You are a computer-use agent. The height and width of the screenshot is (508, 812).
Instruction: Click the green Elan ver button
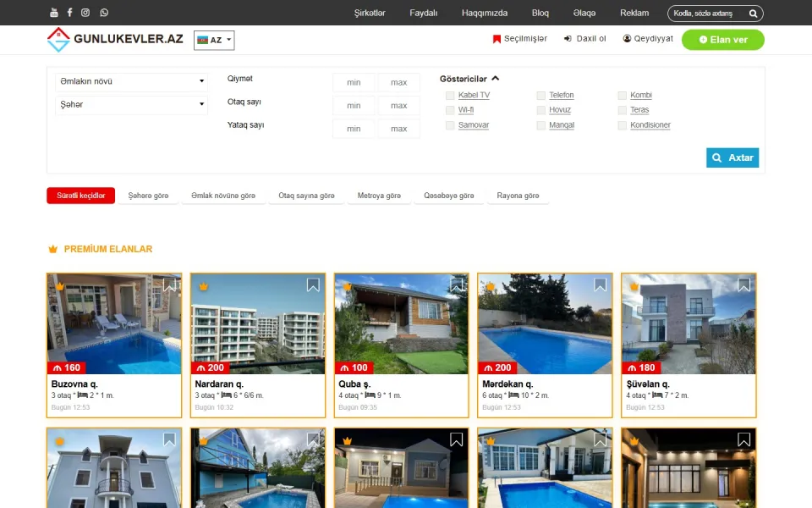click(x=723, y=40)
